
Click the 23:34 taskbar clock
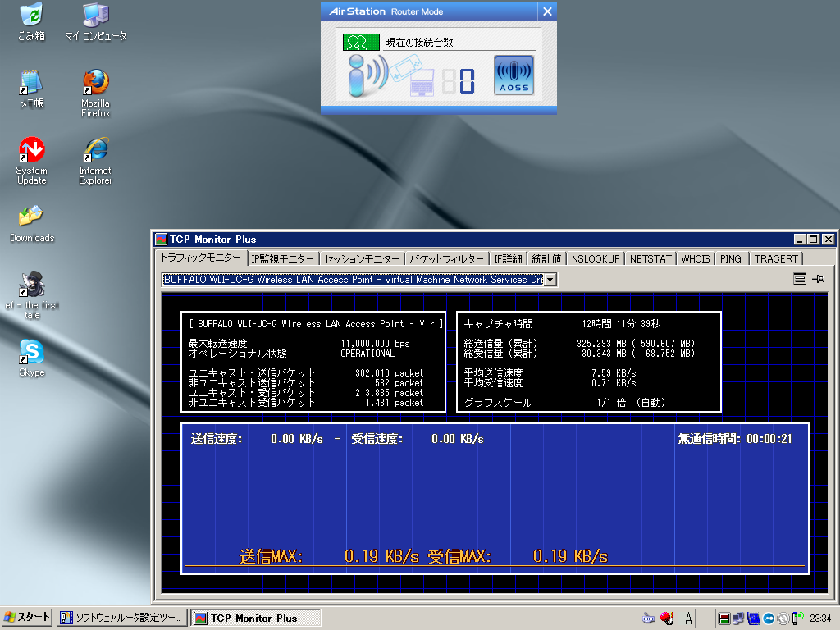pyautogui.click(x=820, y=619)
